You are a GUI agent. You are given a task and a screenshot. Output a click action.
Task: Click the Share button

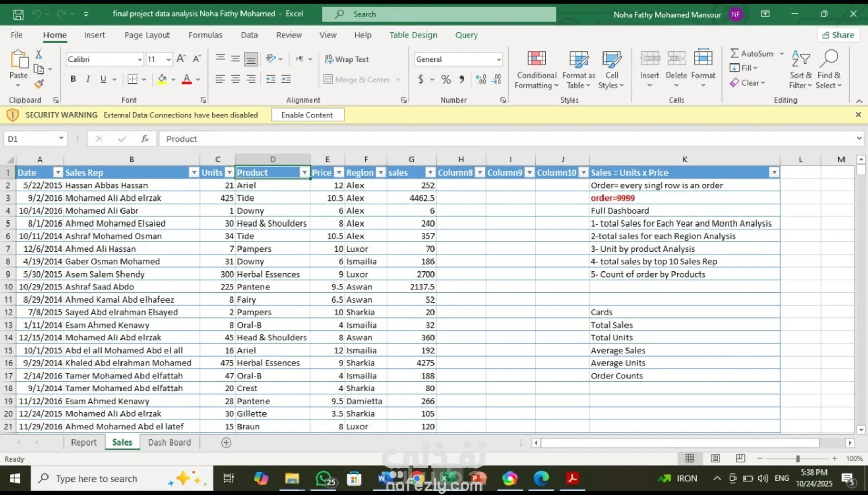[x=838, y=35]
